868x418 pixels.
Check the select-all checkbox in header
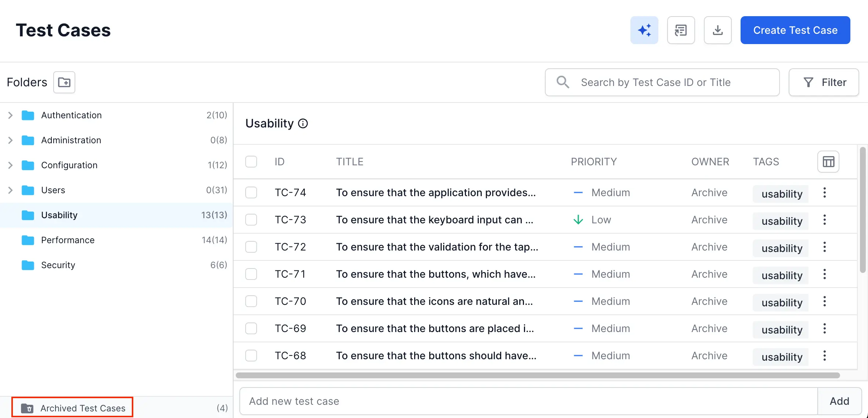pyautogui.click(x=251, y=162)
